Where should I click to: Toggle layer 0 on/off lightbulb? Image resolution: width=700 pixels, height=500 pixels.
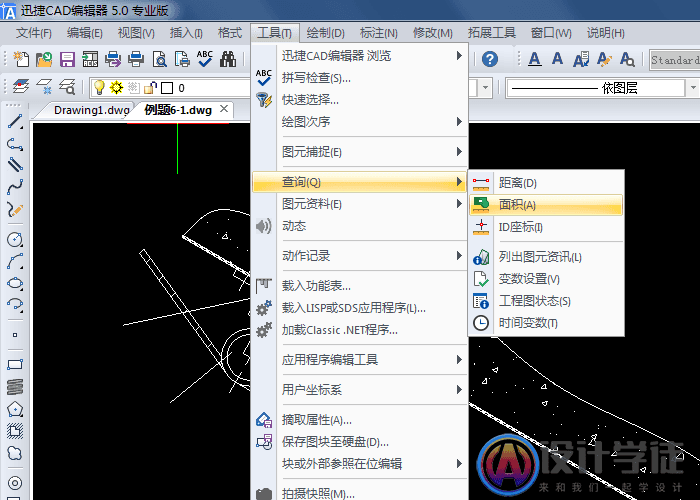[99, 88]
